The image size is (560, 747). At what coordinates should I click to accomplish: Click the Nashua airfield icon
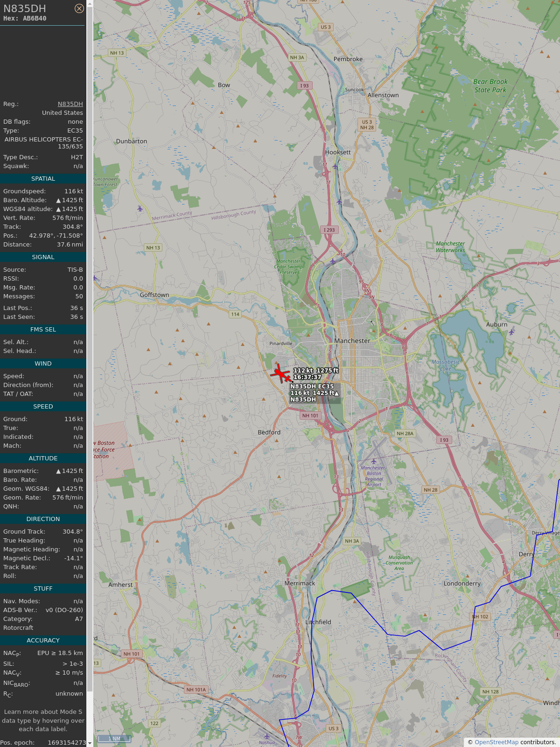(x=266, y=736)
